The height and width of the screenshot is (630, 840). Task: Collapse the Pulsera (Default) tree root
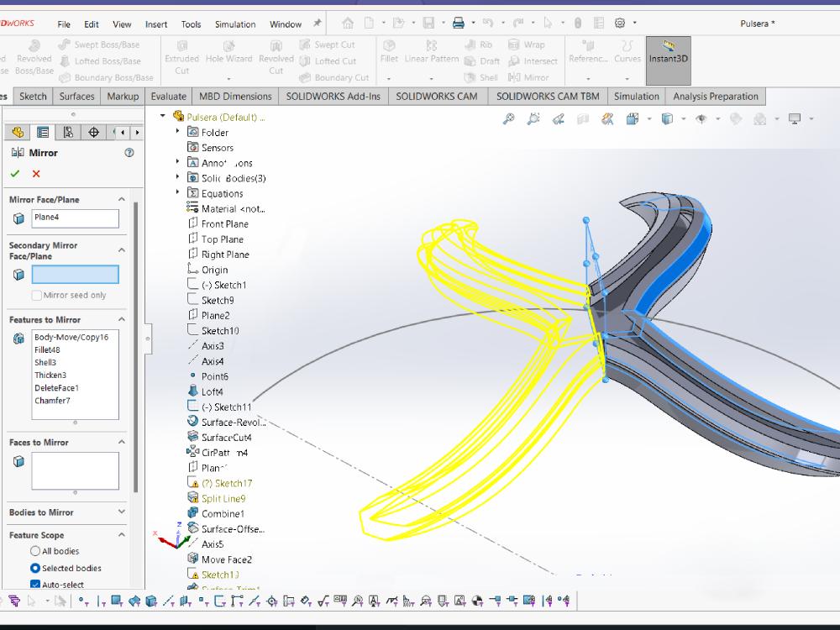click(x=163, y=116)
